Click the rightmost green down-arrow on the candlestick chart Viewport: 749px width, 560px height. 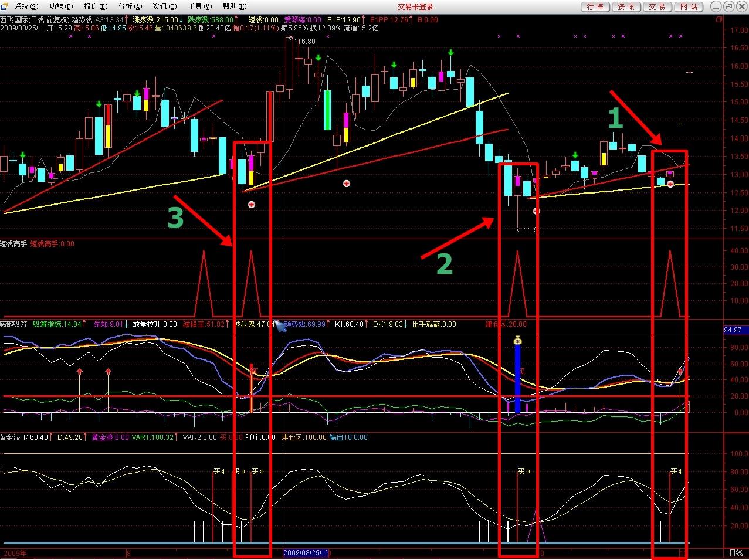point(575,155)
